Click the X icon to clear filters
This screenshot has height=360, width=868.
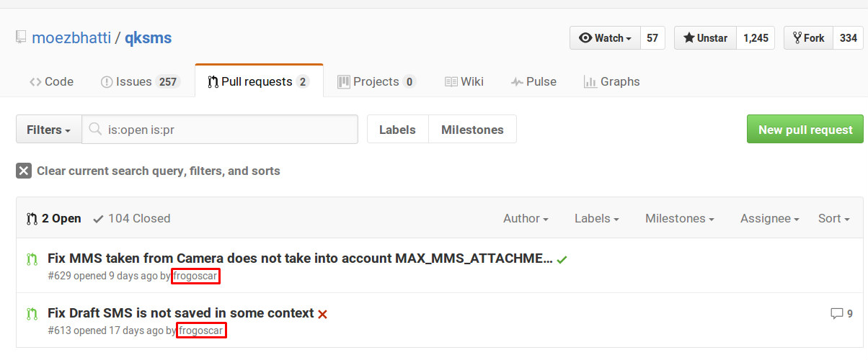pyautogui.click(x=24, y=171)
